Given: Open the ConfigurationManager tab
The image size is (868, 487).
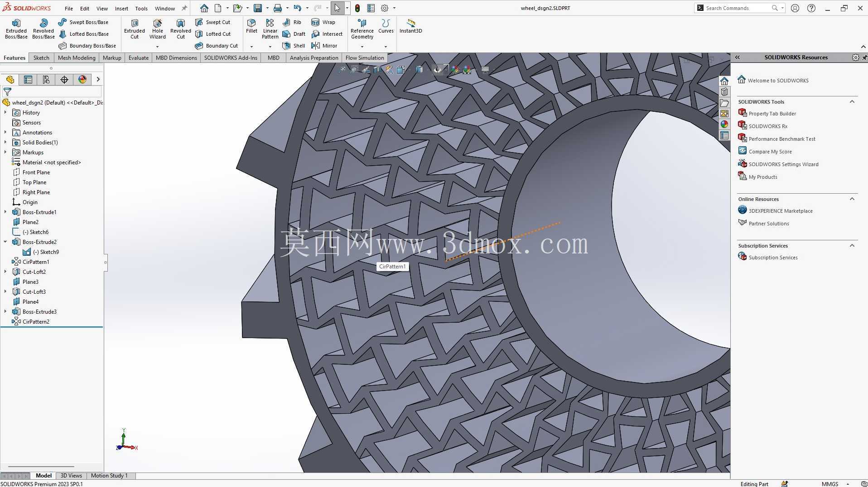Looking at the screenshot, I should [x=46, y=80].
